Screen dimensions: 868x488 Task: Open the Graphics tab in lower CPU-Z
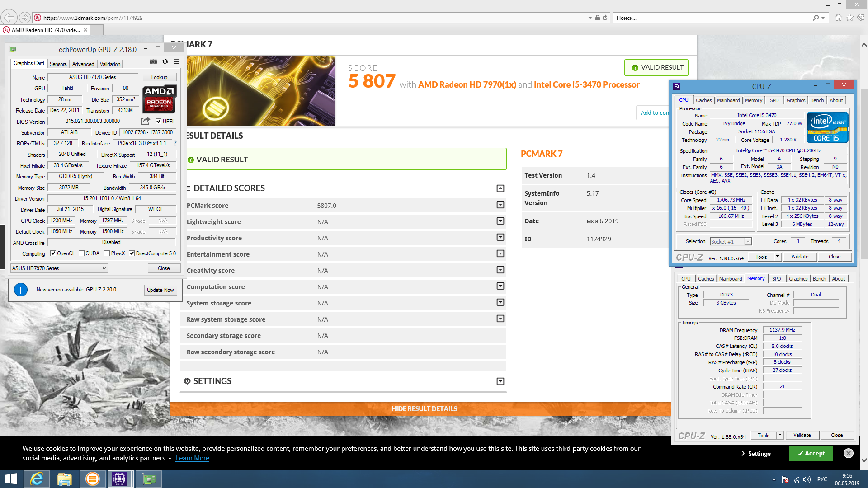click(798, 279)
